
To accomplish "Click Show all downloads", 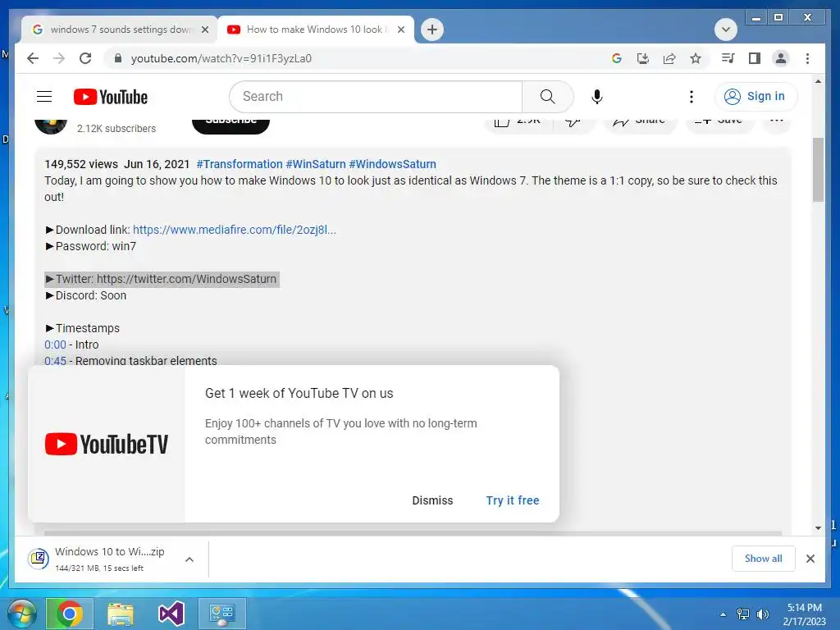I will click(x=764, y=558).
